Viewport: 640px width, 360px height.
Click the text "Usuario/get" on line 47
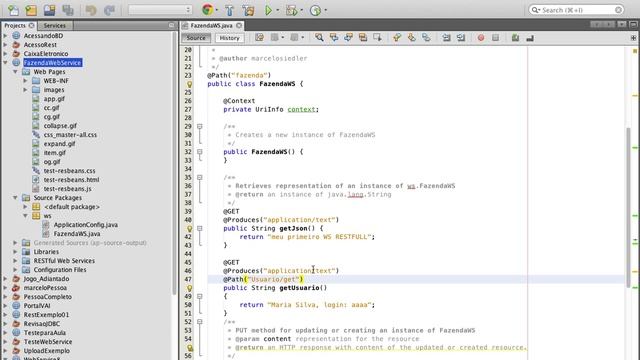pos(273,279)
